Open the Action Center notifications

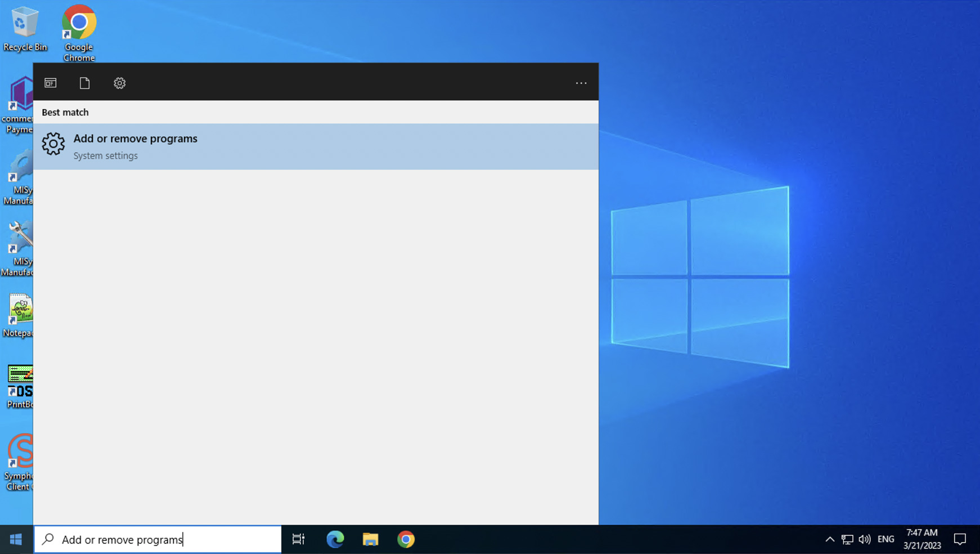pos(960,539)
